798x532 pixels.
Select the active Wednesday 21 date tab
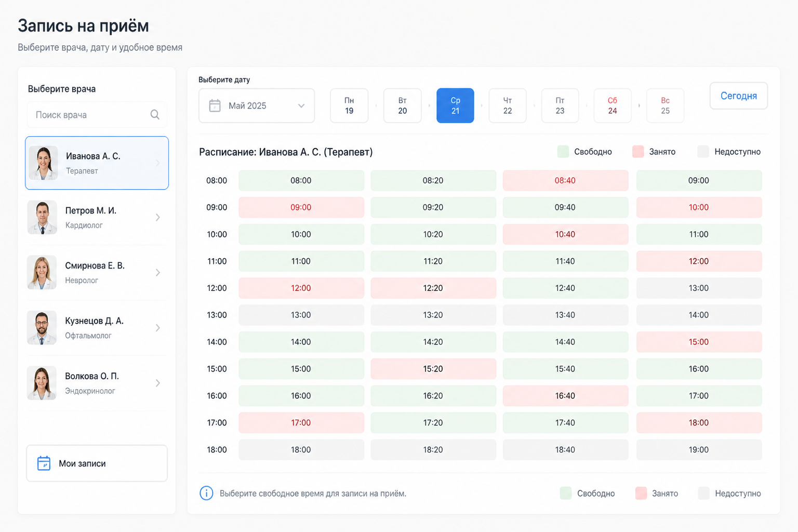(455, 105)
